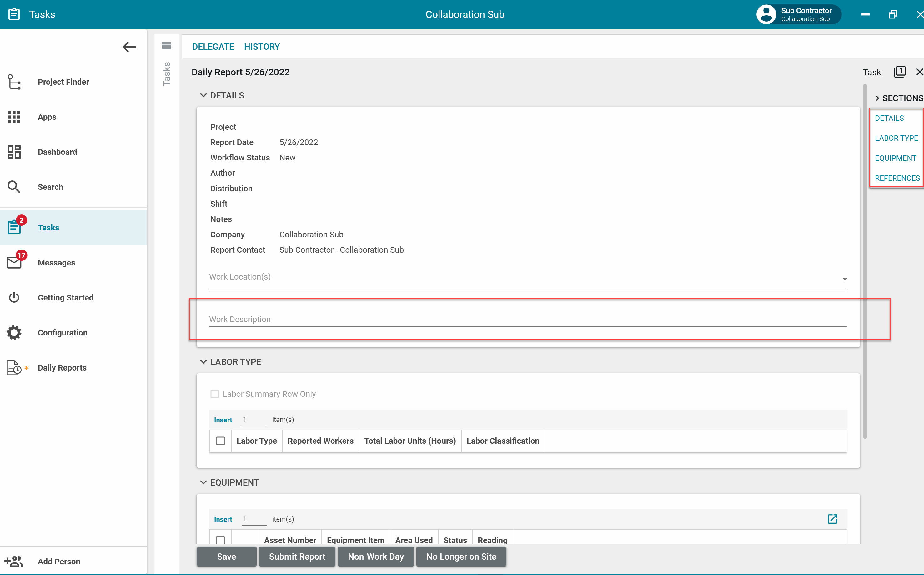Check the Labor Type table select-all checkbox
This screenshot has height=575, width=924.
pyautogui.click(x=220, y=441)
